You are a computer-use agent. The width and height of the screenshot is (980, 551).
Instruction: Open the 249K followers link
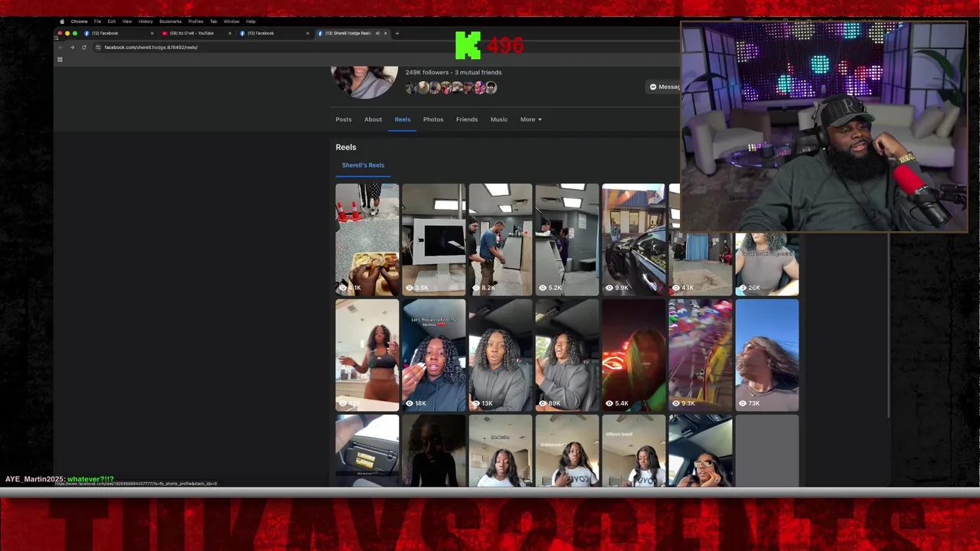click(426, 73)
